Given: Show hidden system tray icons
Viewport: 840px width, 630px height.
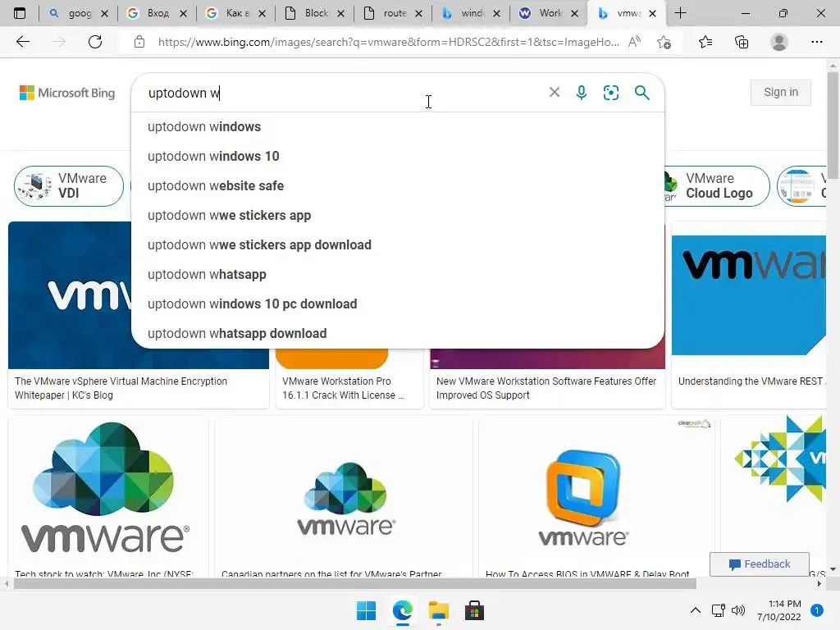Looking at the screenshot, I should [695, 610].
